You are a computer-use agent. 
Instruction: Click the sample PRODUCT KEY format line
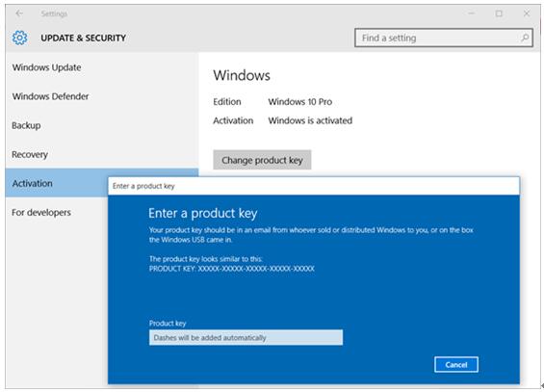pos(232,269)
